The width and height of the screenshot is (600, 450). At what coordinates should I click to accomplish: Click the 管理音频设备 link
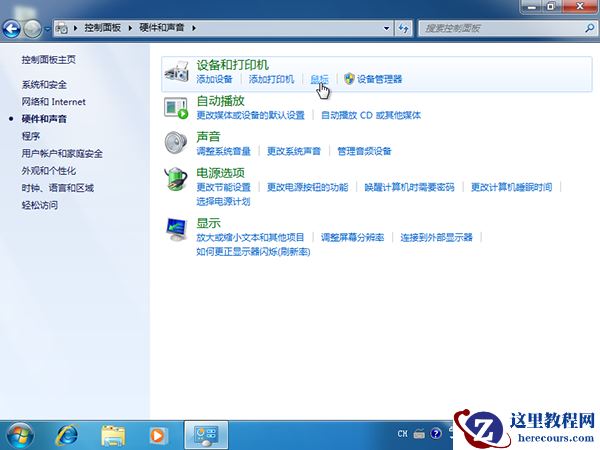click(x=364, y=151)
